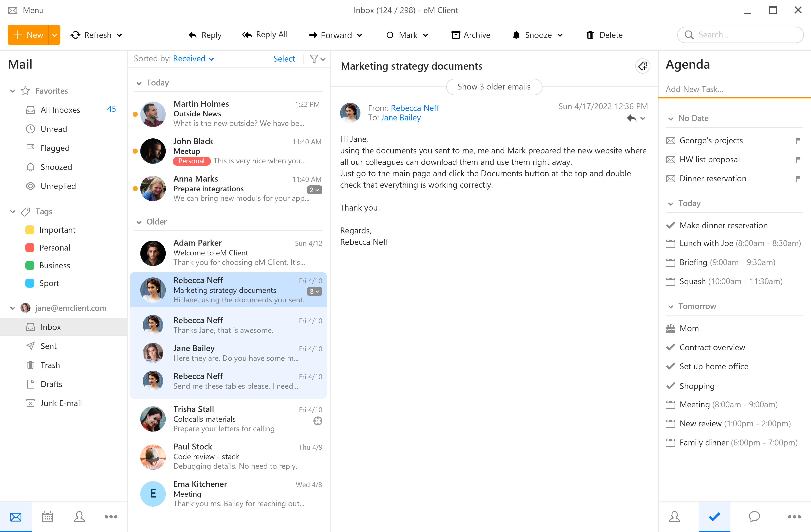Click the Add New Task field

click(x=716, y=89)
